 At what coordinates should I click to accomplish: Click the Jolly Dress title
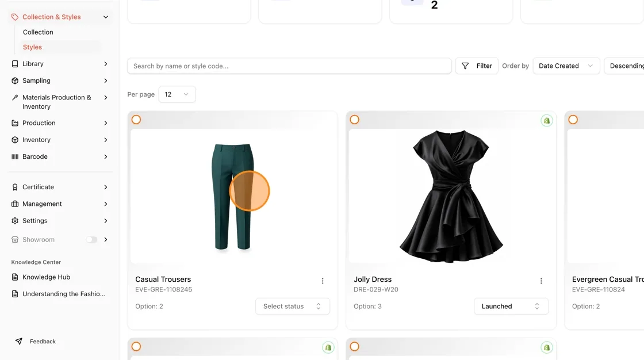[373, 279]
